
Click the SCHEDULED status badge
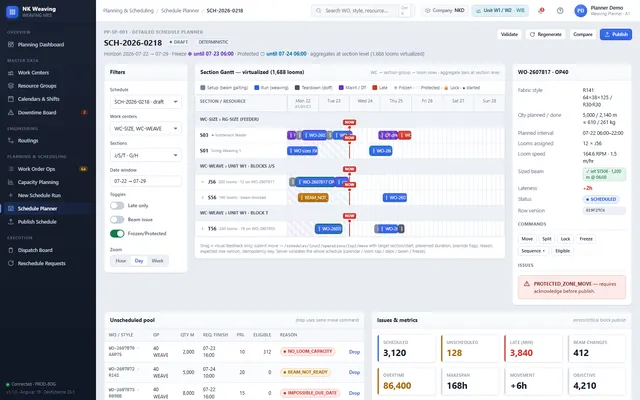[x=601, y=199]
